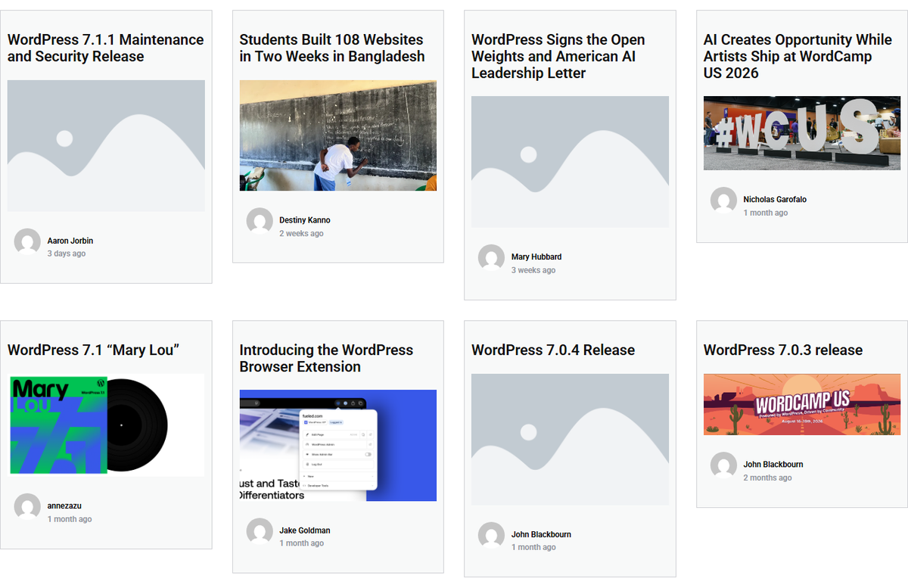Open the WordPress 7.0.4 Release post title
This screenshot has height=588, width=908.
(x=553, y=350)
